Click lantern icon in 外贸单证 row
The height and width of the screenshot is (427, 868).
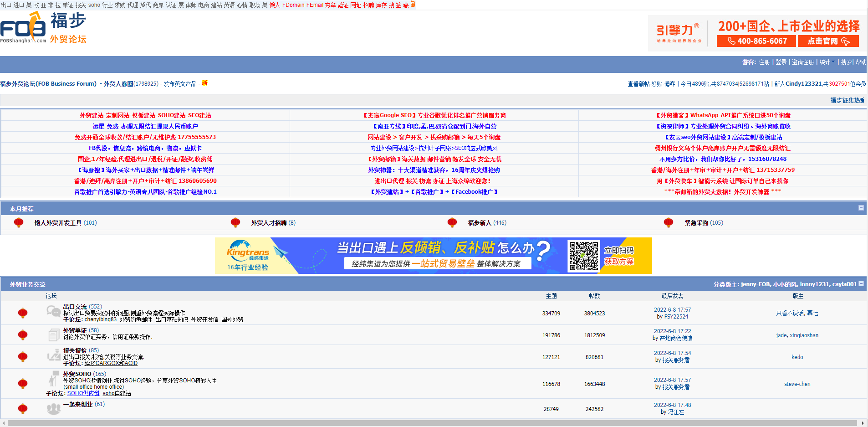(23, 335)
